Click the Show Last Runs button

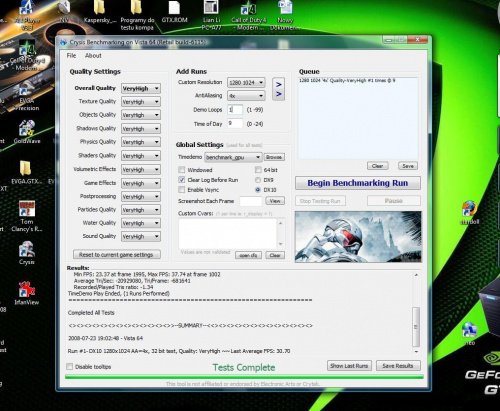349,366
